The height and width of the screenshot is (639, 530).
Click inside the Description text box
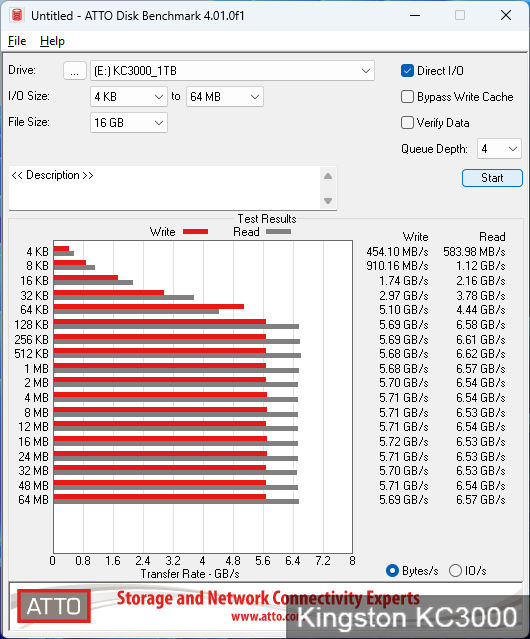(165, 188)
